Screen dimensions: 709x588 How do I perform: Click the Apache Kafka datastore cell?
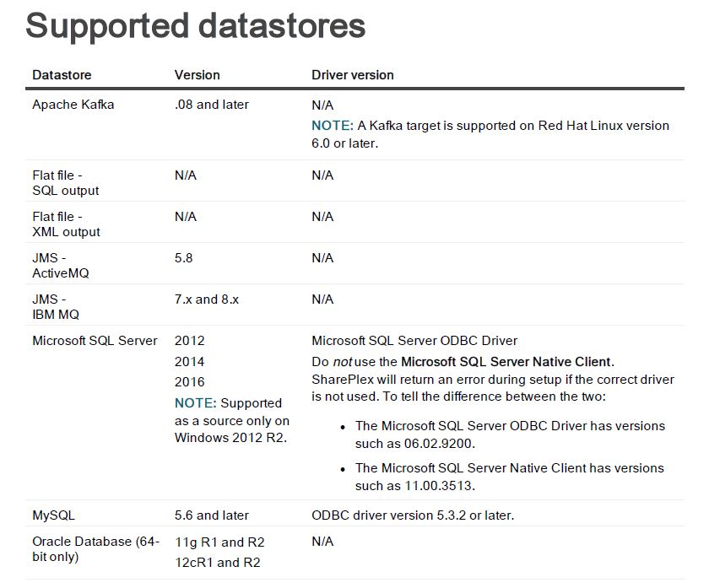(73, 105)
